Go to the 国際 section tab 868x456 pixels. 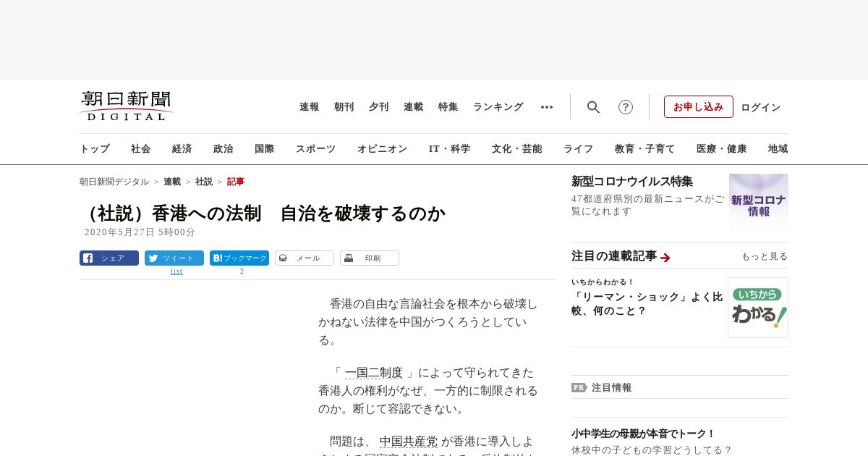coord(265,149)
